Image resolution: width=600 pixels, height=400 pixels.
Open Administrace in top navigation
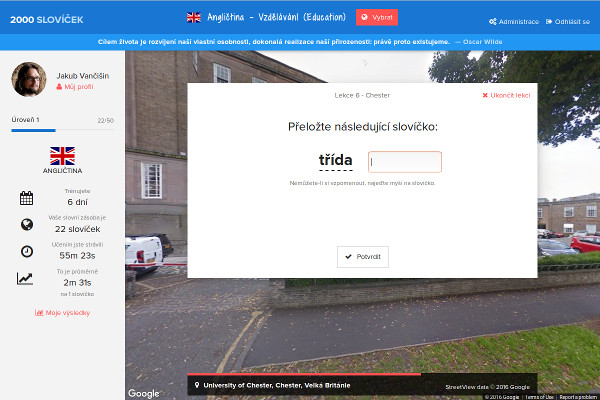(x=514, y=22)
